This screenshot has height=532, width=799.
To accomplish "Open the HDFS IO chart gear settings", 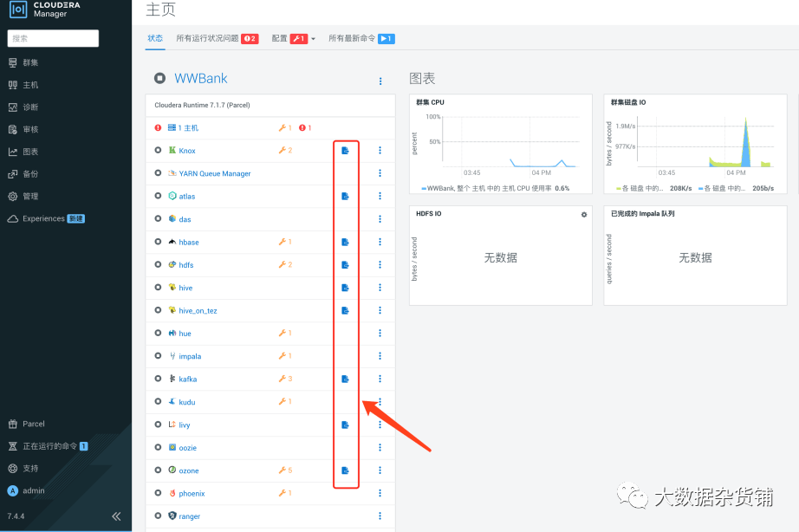I will pyautogui.click(x=584, y=215).
